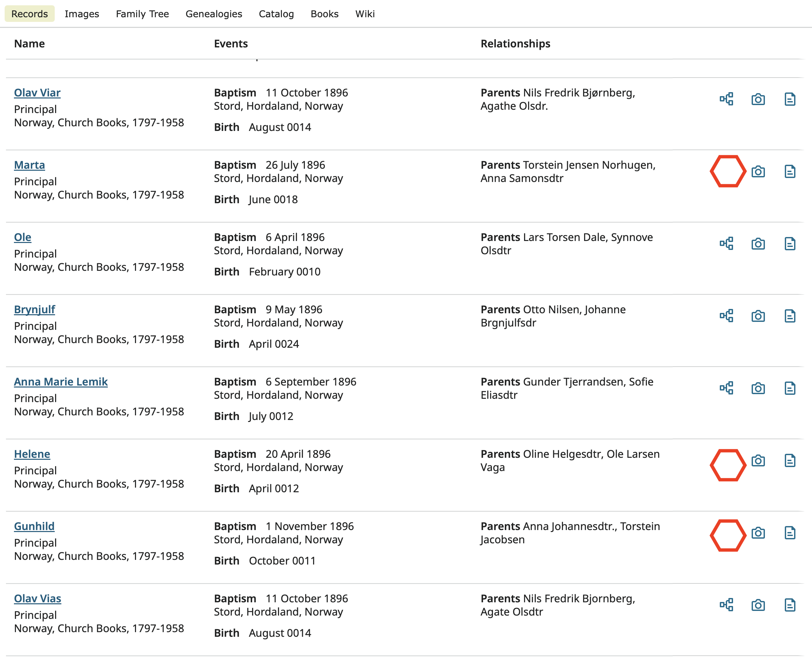The height and width of the screenshot is (657, 812).
Task: Click the Anna Marie Lemik name link
Action: coord(61,382)
